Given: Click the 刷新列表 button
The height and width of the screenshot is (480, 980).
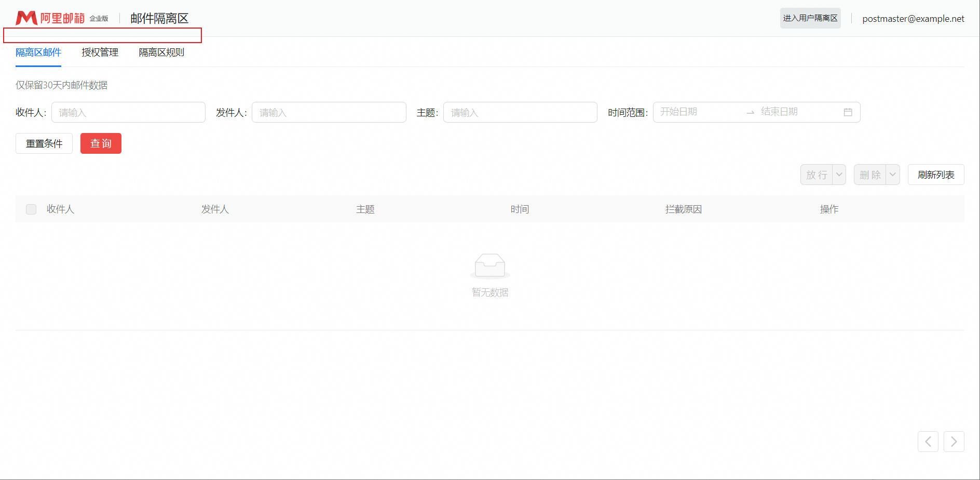Looking at the screenshot, I should pyautogui.click(x=935, y=175).
